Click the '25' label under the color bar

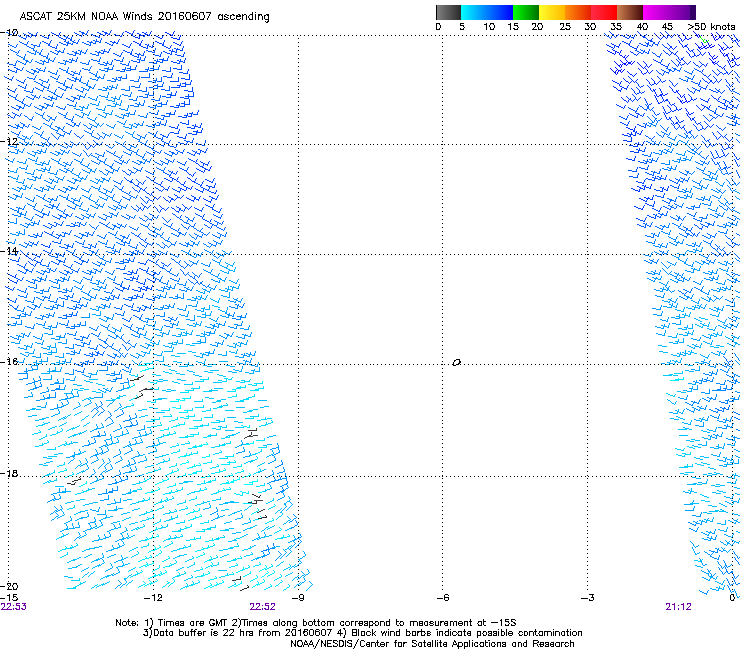pos(565,27)
